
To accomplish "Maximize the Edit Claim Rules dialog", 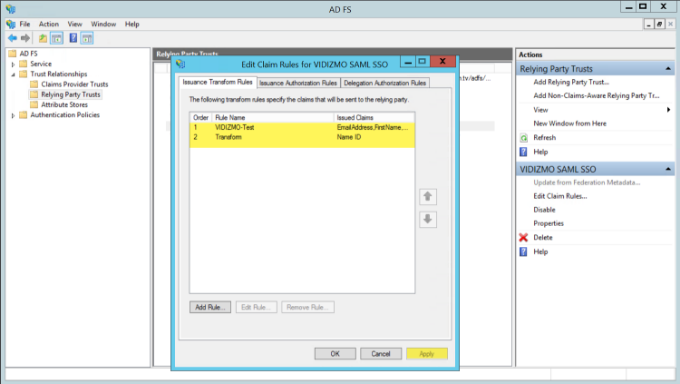I will [422, 61].
